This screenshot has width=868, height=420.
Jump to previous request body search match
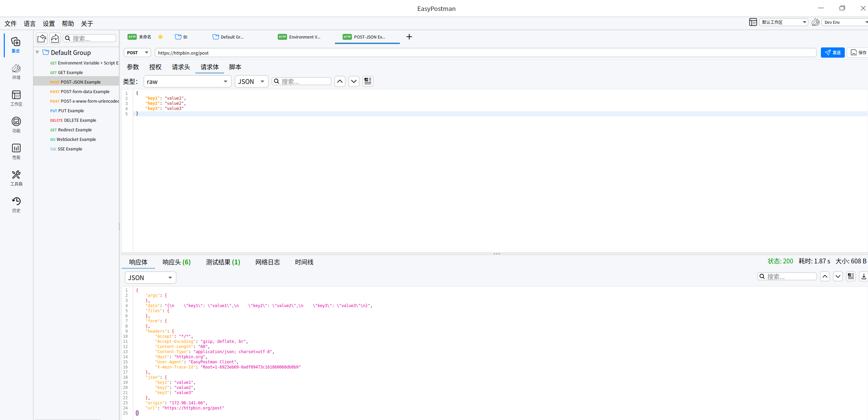[x=340, y=81]
